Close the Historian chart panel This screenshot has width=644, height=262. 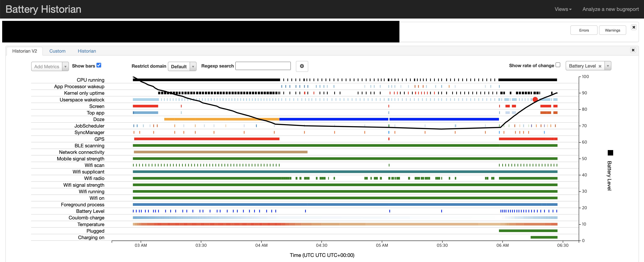pyautogui.click(x=633, y=50)
